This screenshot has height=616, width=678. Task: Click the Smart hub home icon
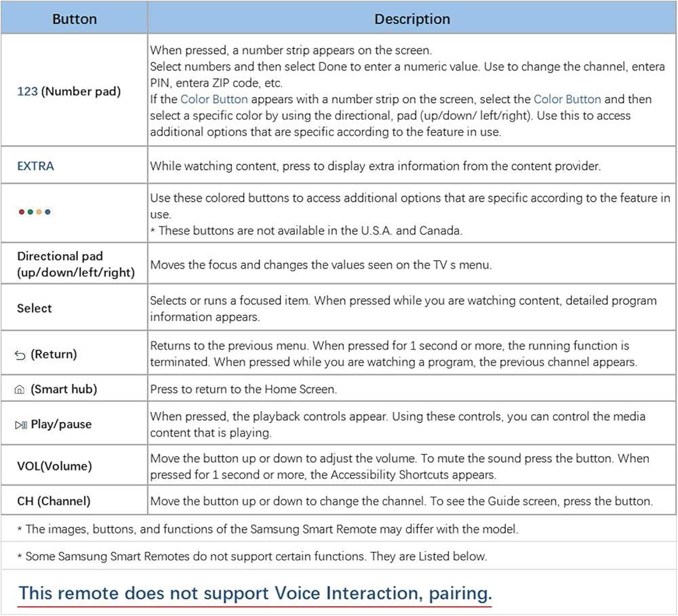pyautogui.click(x=22, y=389)
